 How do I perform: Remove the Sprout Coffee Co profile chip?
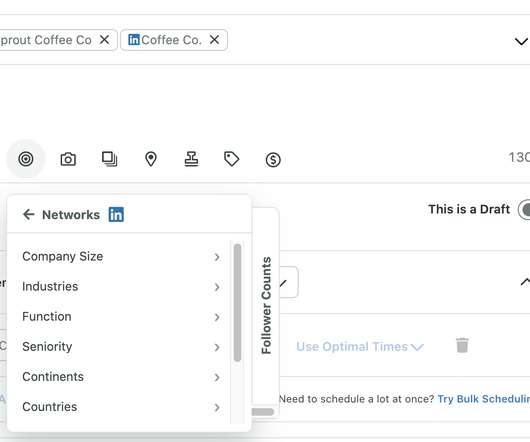[x=104, y=40]
